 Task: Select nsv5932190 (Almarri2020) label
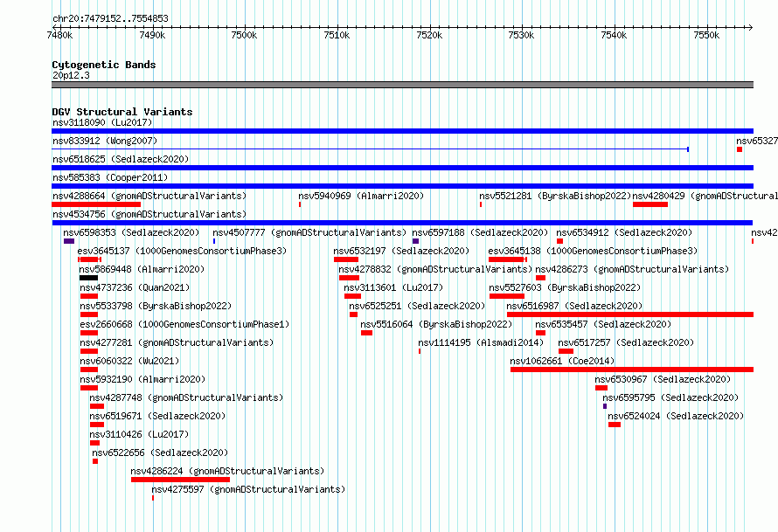point(142,379)
